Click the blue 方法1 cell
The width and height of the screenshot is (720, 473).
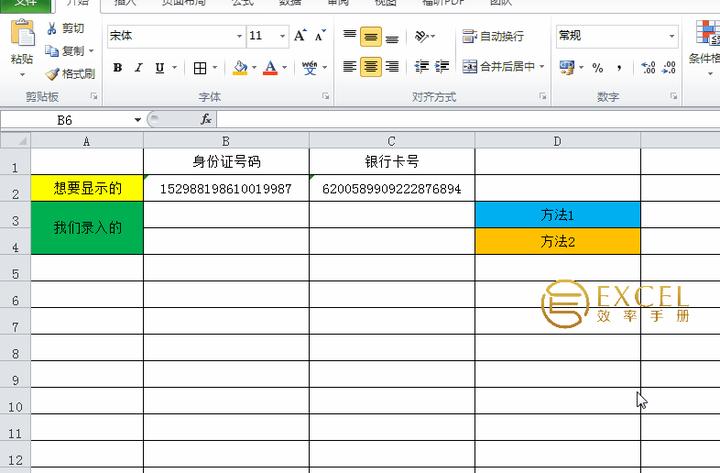pos(557,215)
